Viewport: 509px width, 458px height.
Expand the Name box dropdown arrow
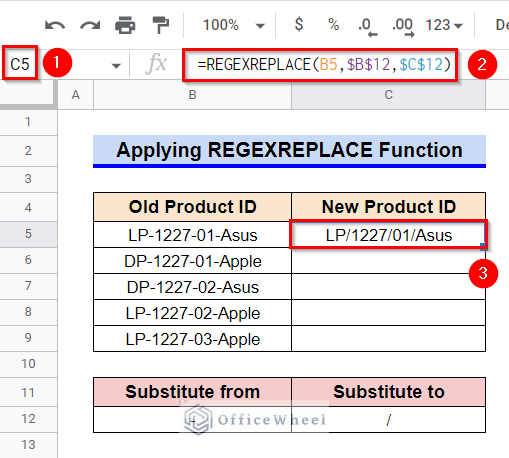116,66
